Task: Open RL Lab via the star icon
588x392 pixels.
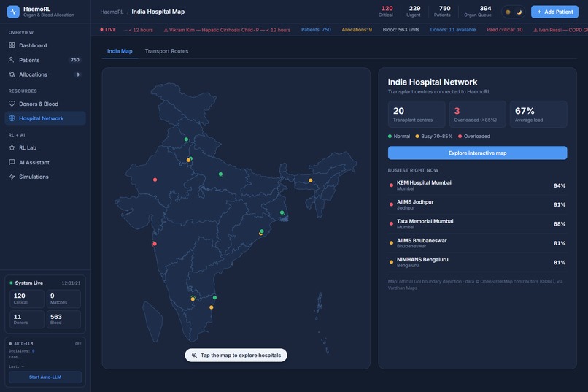Action: coord(12,147)
